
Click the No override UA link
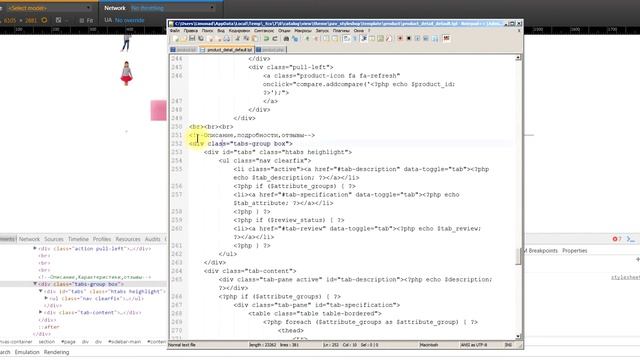(x=129, y=20)
